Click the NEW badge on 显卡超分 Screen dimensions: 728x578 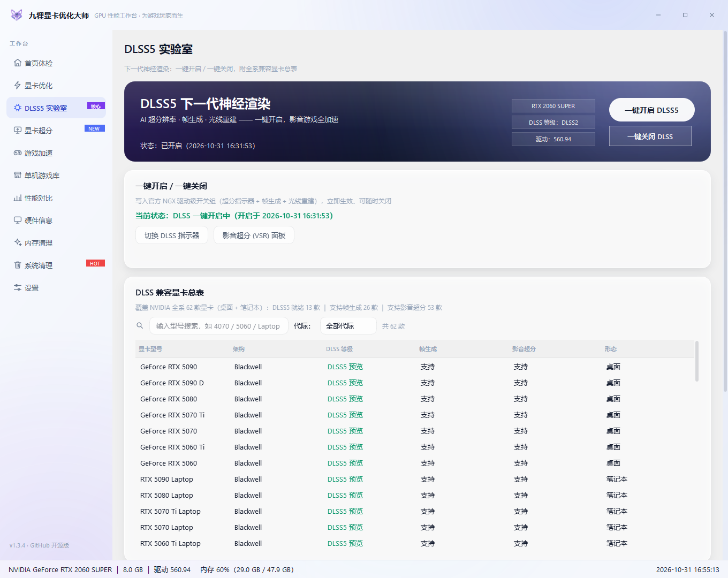pyautogui.click(x=95, y=128)
